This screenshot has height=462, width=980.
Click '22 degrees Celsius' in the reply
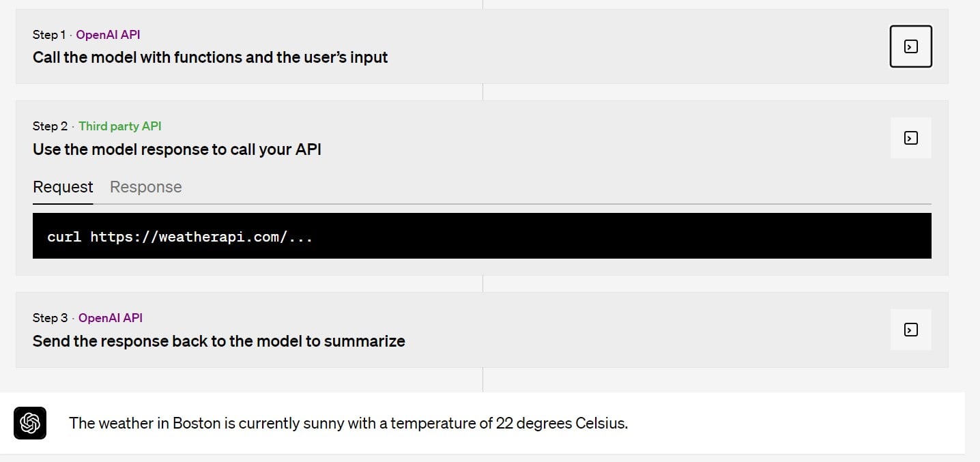562,423
